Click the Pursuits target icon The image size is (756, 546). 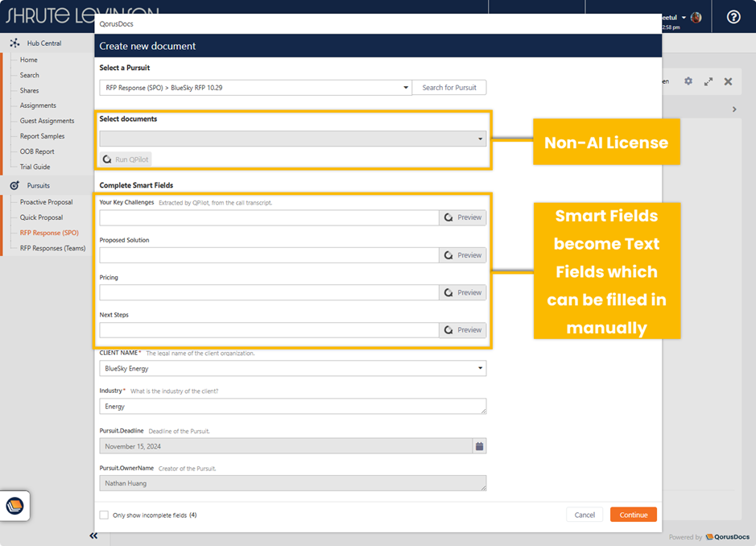tap(14, 185)
